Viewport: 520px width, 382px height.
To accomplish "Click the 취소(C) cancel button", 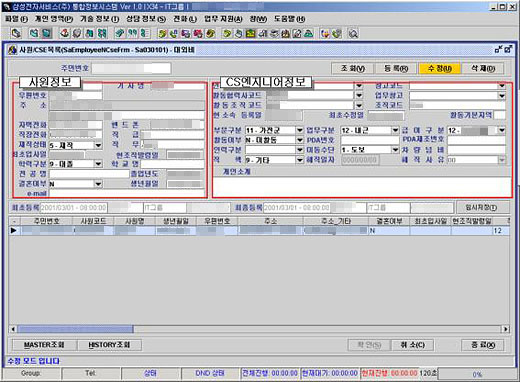I will pyautogui.click(x=412, y=345).
